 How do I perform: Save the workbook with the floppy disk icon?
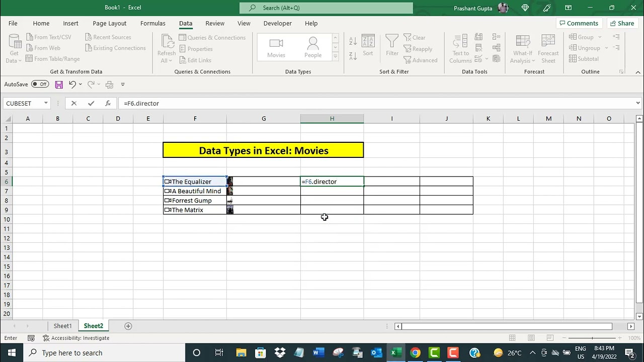click(59, 84)
